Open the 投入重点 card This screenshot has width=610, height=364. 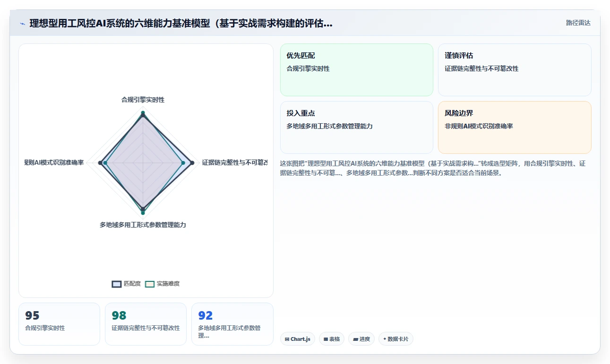tap(357, 127)
